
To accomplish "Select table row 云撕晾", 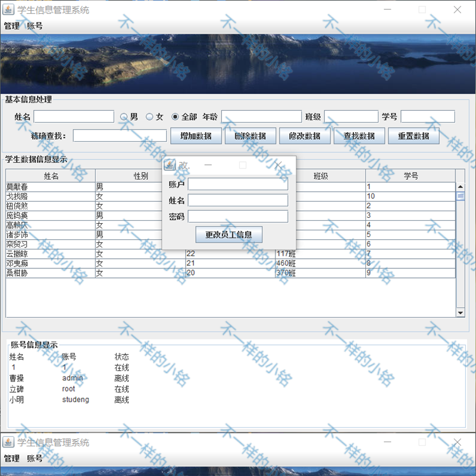I will [231, 254].
